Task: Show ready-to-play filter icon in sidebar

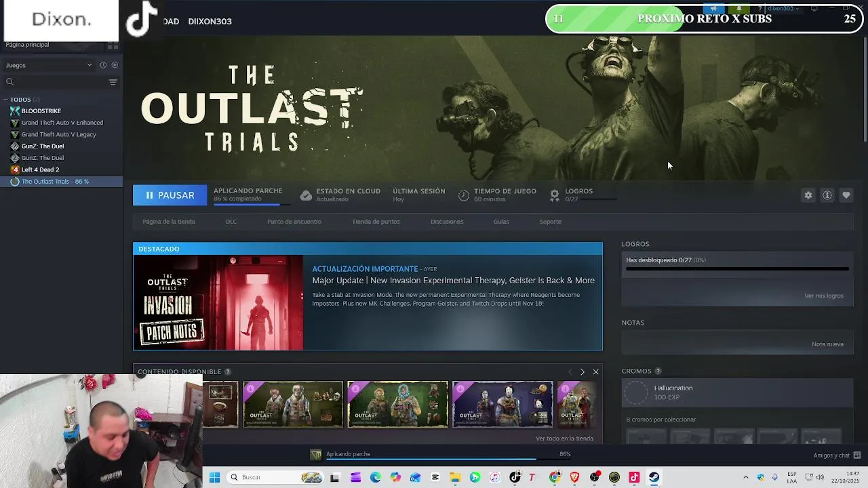Action: pos(115,65)
